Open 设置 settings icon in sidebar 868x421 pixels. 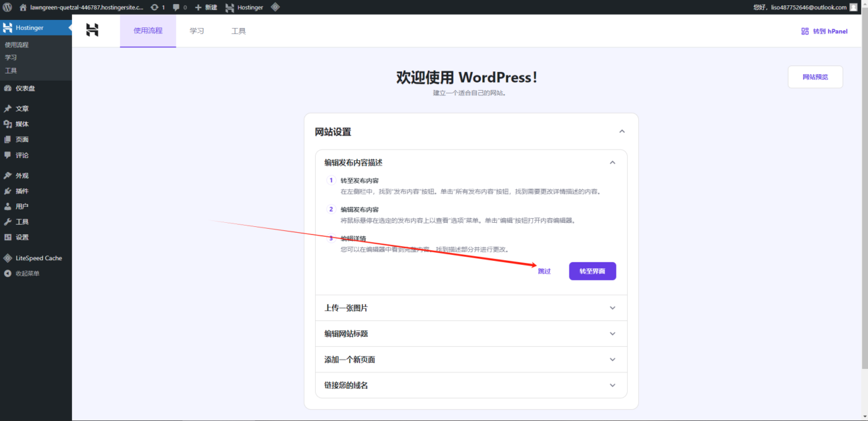[x=8, y=237]
